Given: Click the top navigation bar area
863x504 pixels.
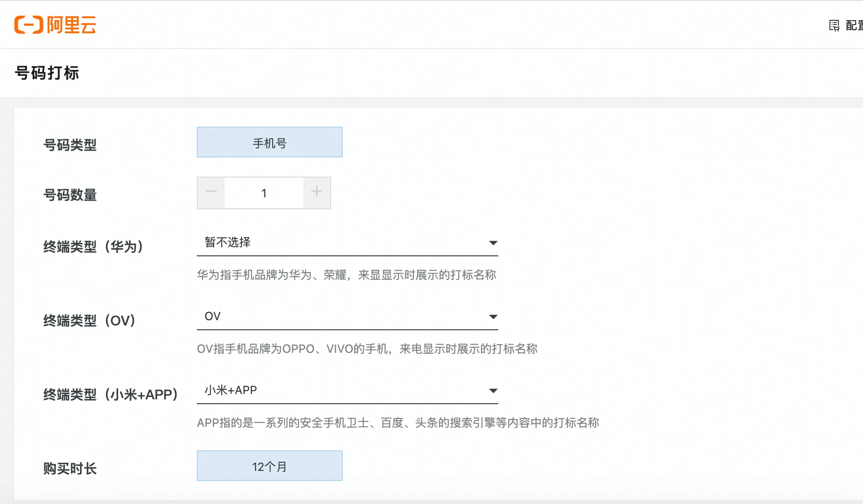Looking at the screenshot, I should (432, 24).
